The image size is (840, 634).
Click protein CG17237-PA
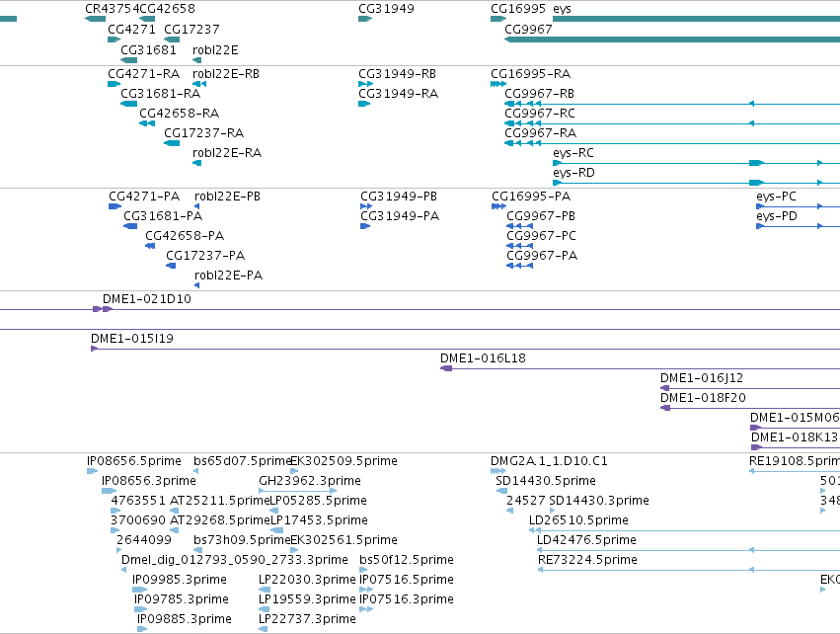coord(205,256)
